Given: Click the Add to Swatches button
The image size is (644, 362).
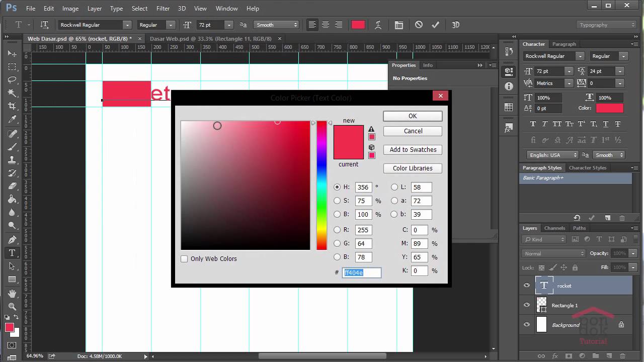Looking at the screenshot, I should [413, 150].
